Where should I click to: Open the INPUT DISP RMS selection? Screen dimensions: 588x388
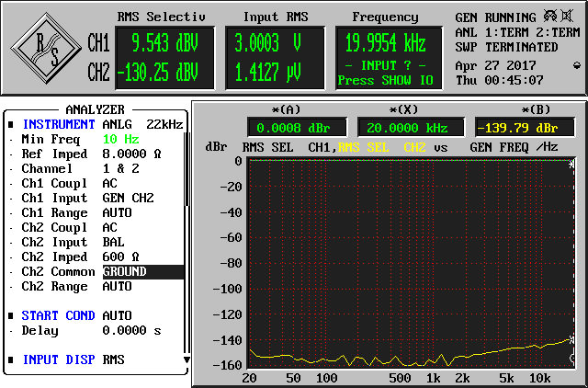click(x=113, y=360)
